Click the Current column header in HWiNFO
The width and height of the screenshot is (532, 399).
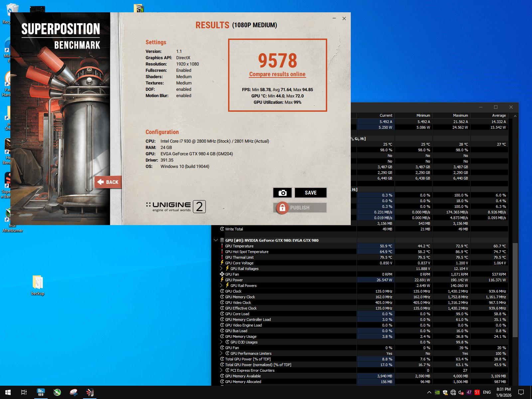click(376, 115)
